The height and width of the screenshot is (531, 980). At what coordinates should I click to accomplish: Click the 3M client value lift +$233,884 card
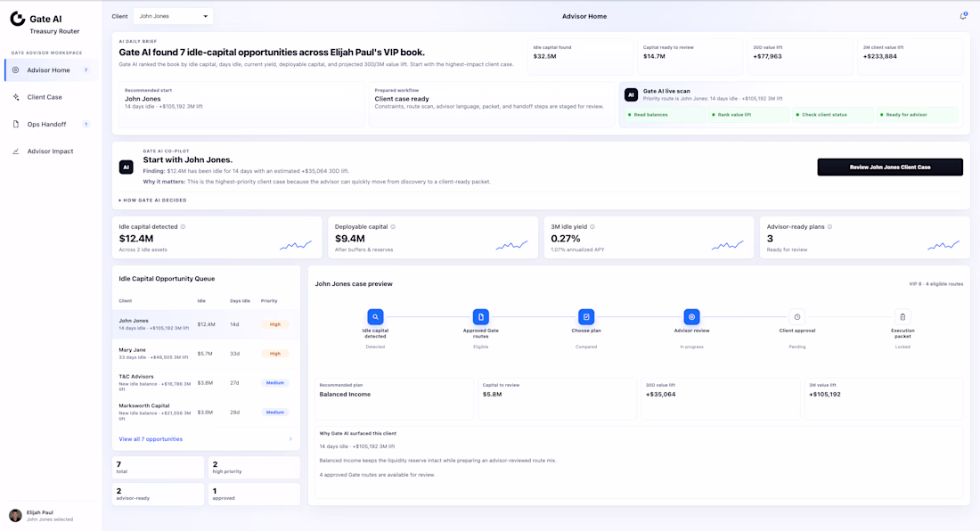click(910, 56)
